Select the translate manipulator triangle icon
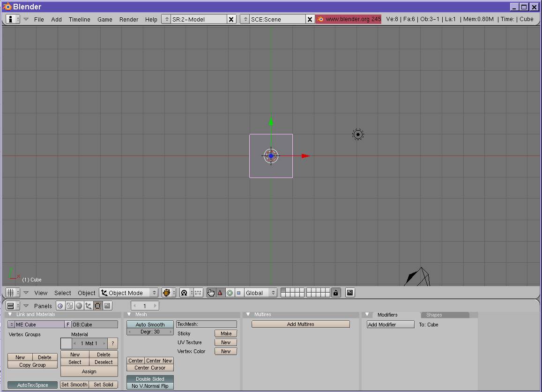 (x=220, y=293)
